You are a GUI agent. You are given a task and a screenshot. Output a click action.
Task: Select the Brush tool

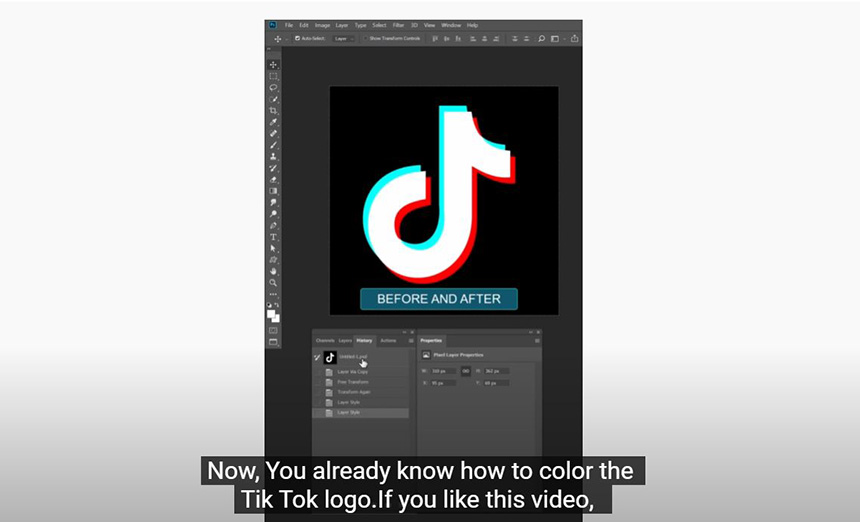(x=273, y=145)
